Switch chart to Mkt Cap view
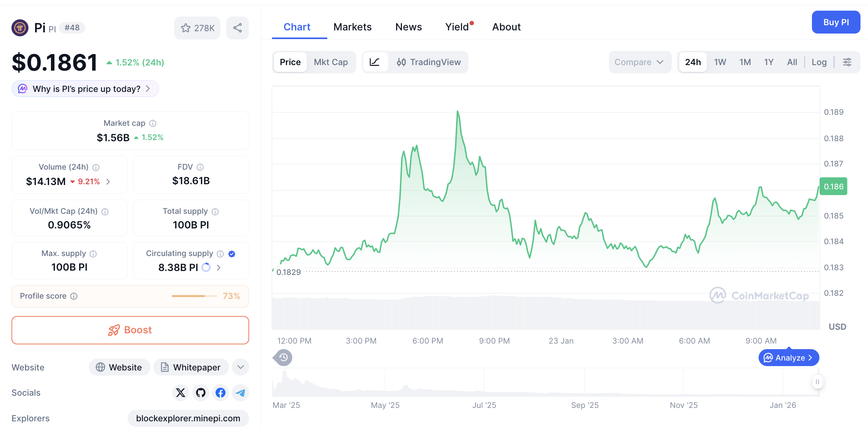 pyautogui.click(x=331, y=62)
